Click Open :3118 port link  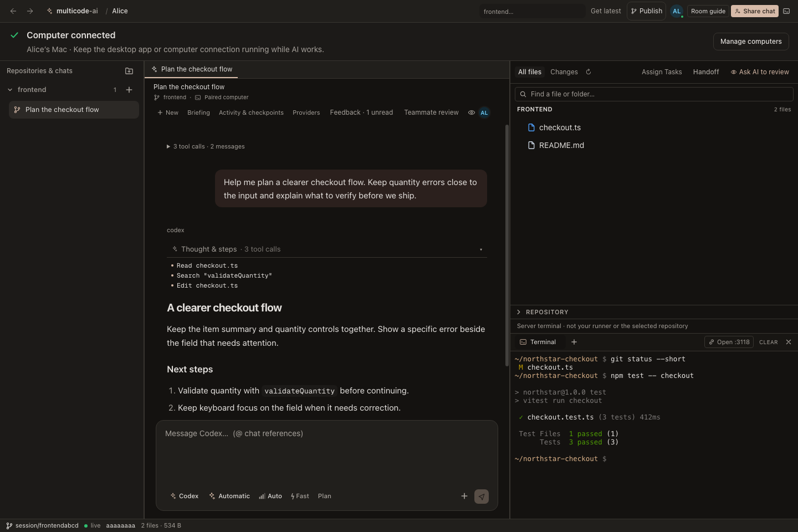pyautogui.click(x=729, y=342)
